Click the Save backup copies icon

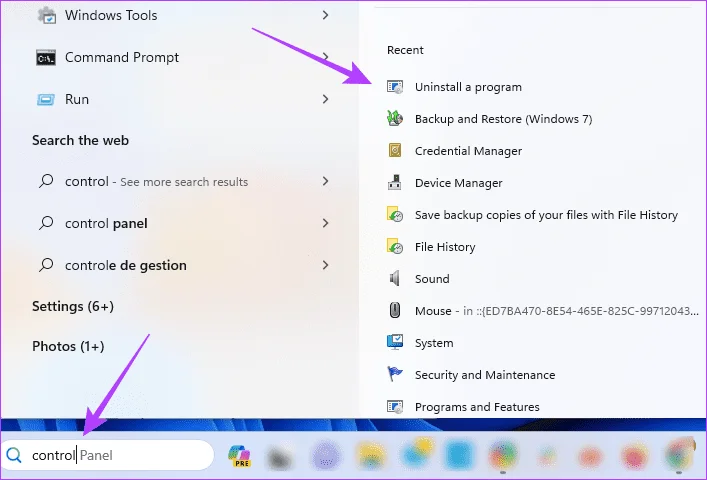[395, 215]
